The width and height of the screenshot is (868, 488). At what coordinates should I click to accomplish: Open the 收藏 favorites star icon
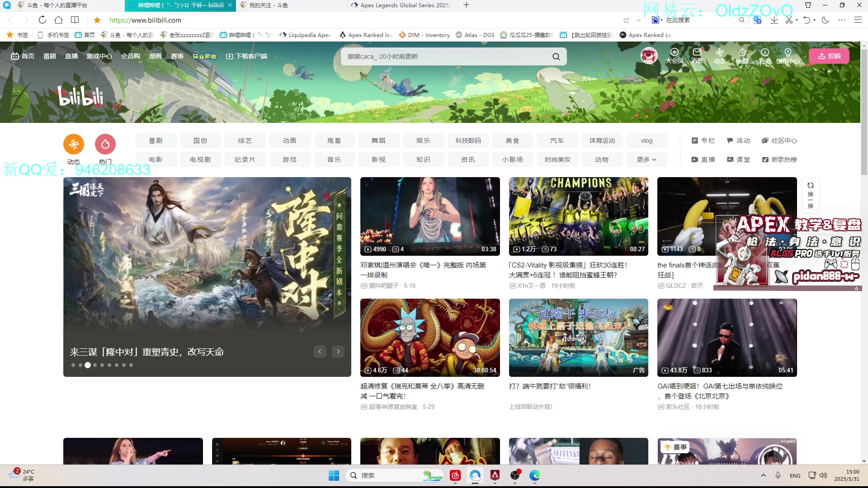pos(742,56)
